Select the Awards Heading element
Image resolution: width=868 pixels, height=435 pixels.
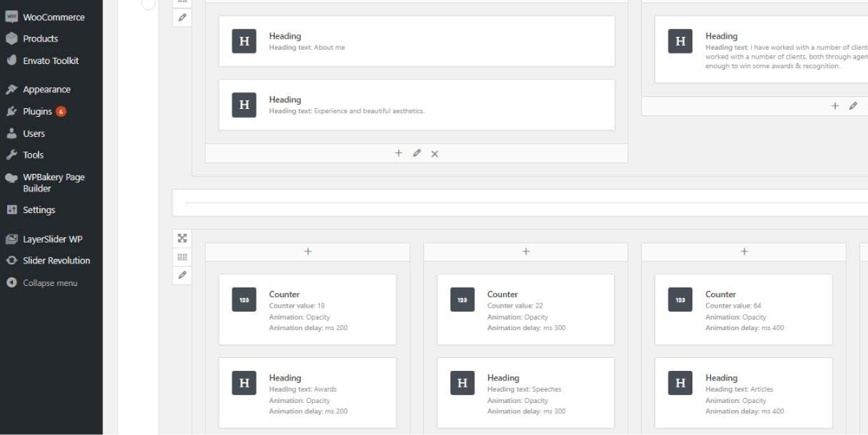[x=308, y=393]
